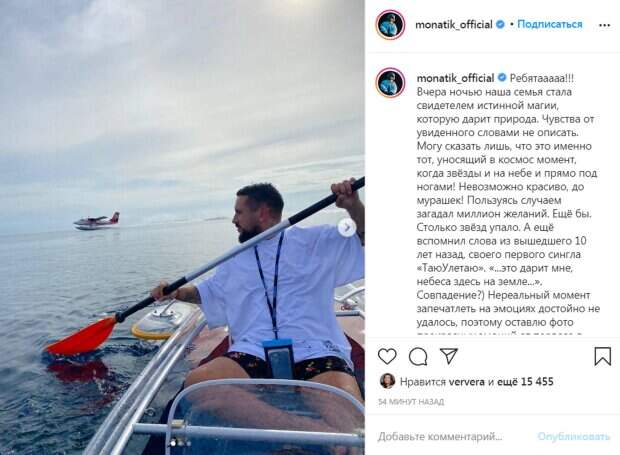Viewport: 620px width, 455px height.
Task: Open comments via the speech bubble icon
Action: [418, 357]
